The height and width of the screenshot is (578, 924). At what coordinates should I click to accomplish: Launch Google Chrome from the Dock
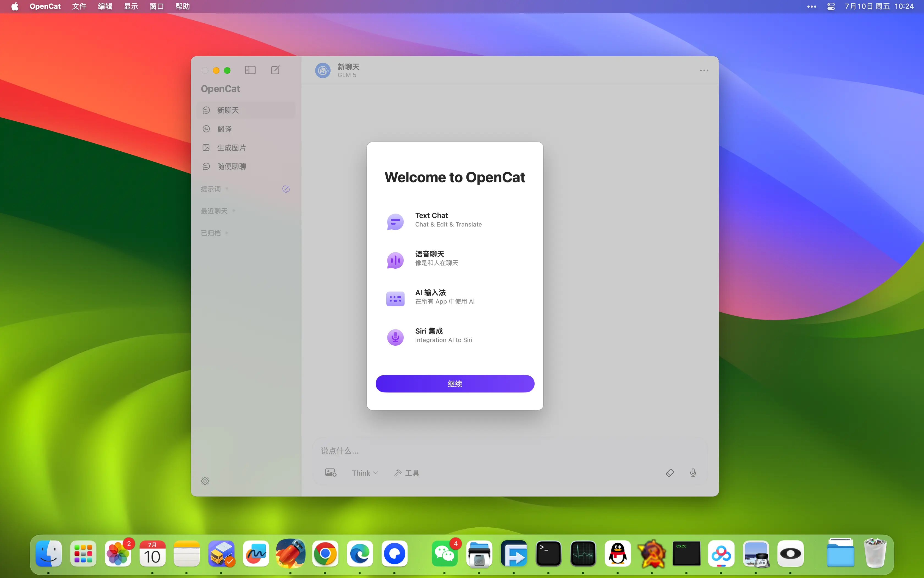(x=325, y=554)
